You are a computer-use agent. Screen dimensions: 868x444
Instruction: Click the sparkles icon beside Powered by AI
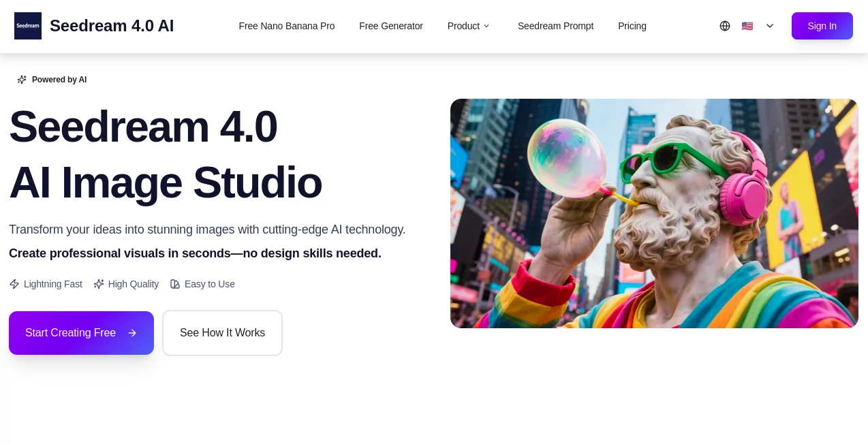coord(22,80)
